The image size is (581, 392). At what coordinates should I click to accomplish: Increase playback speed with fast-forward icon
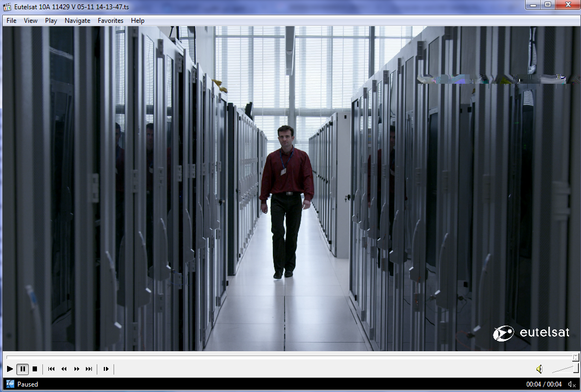pos(77,369)
